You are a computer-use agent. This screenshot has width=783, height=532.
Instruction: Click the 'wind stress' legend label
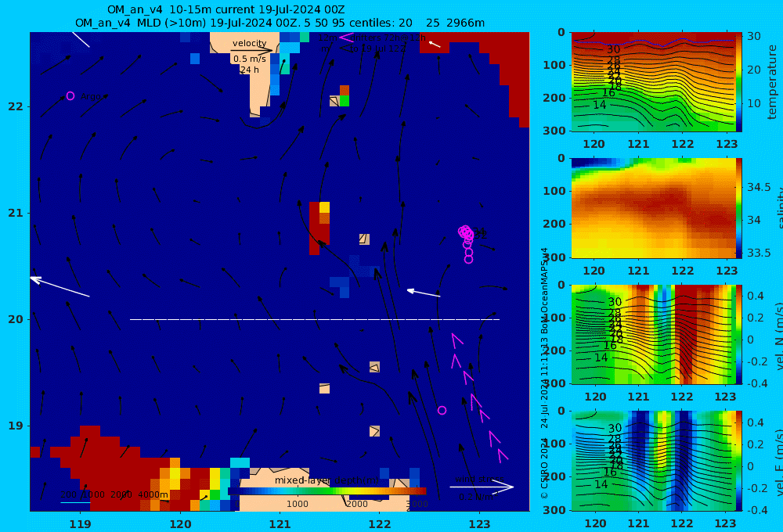(479, 479)
